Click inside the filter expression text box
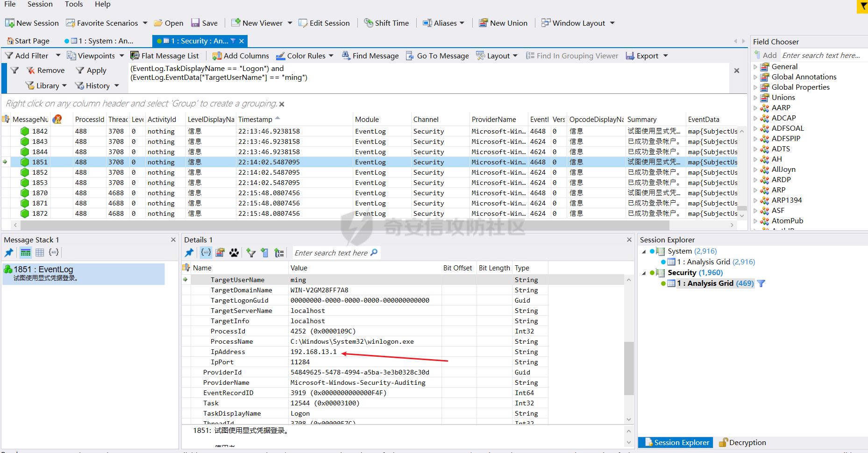Screen dimensions: 868x453 tap(428, 78)
